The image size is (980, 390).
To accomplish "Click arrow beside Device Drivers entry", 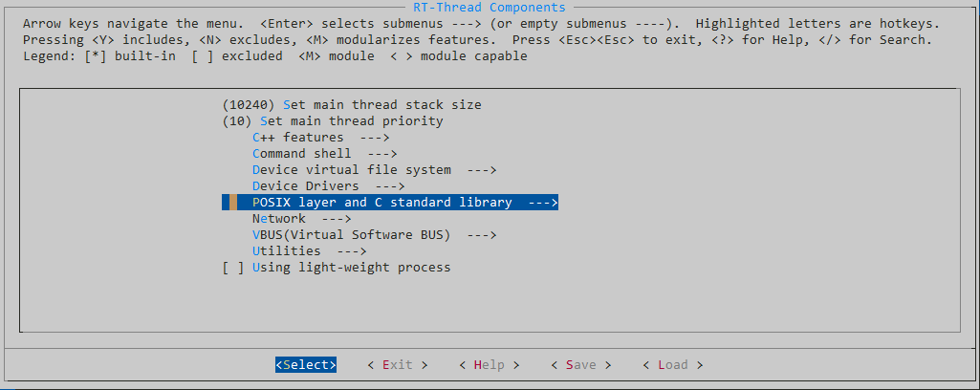I will (x=390, y=185).
